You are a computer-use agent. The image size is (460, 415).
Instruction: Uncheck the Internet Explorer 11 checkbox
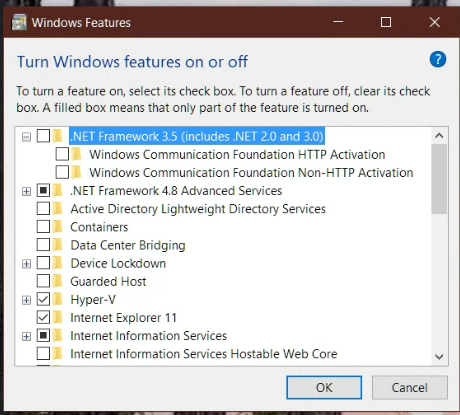tap(43, 317)
